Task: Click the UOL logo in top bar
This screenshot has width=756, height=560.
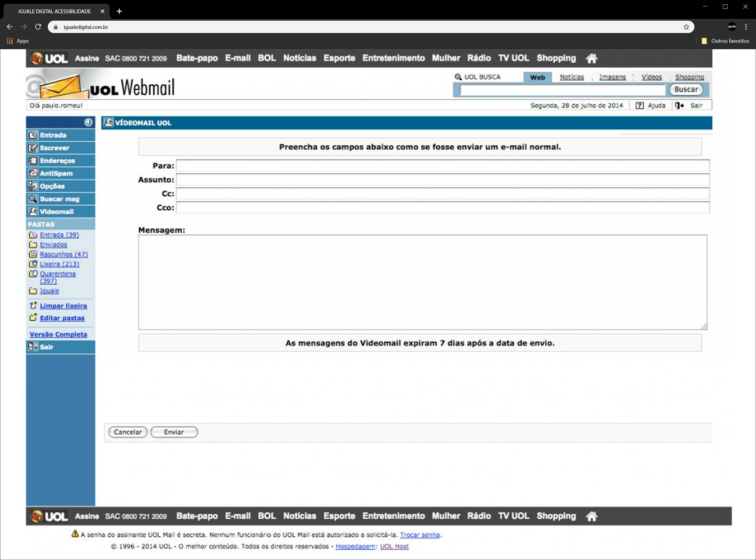Action: click(49, 58)
